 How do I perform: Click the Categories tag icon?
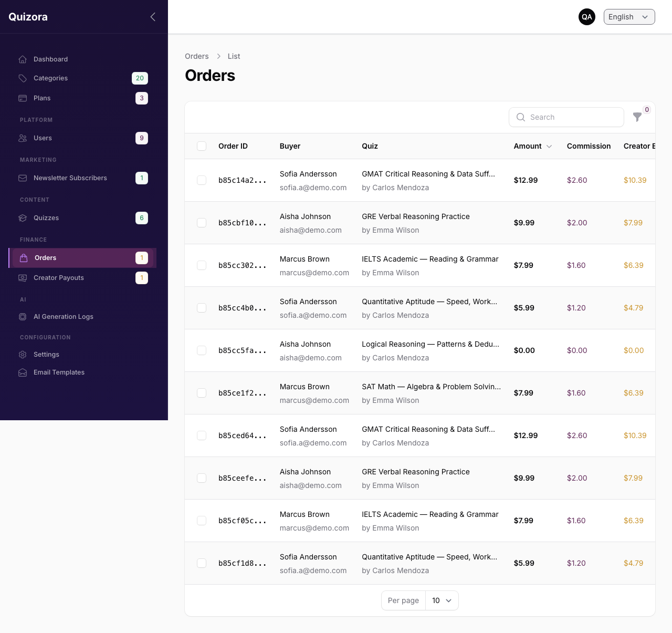click(23, 78)
